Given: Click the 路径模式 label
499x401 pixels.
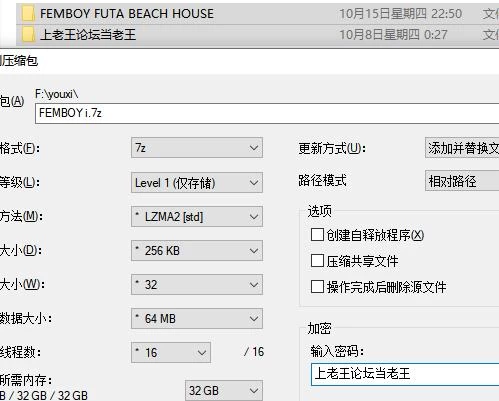Looking at the screenshot, I should [x=322, y=180].
